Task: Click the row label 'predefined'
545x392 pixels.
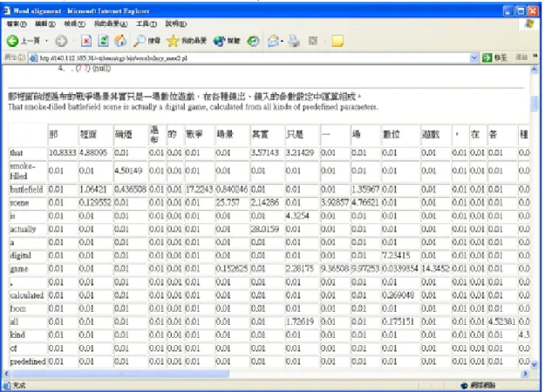Action: (x=28, y=362)
